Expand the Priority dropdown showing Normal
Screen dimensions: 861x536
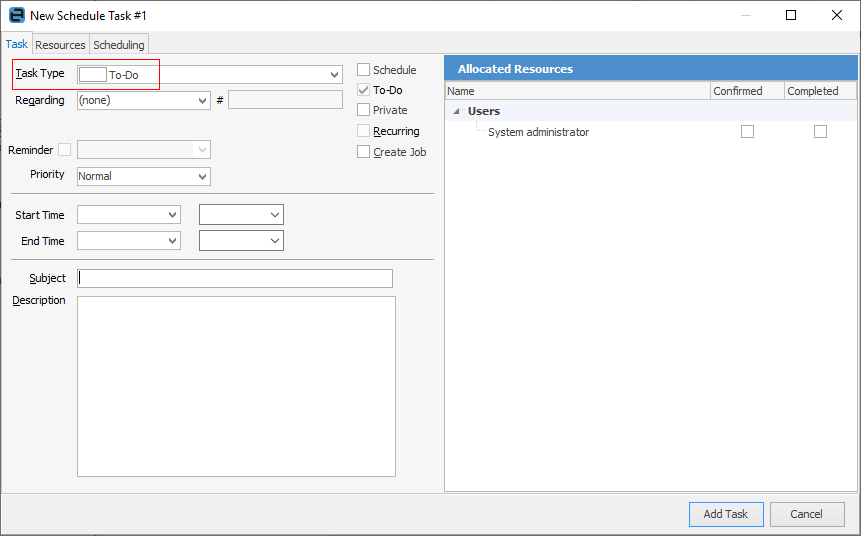pos(203,176)
